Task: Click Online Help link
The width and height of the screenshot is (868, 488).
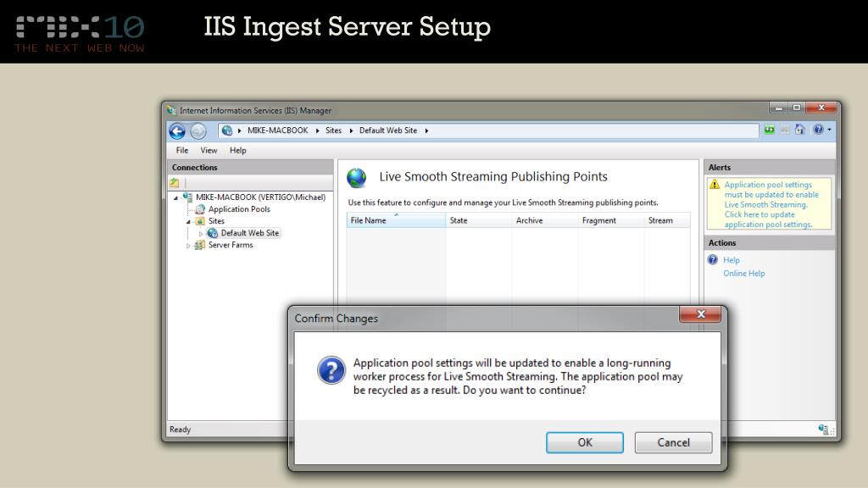Action: (x=744, y=274)
